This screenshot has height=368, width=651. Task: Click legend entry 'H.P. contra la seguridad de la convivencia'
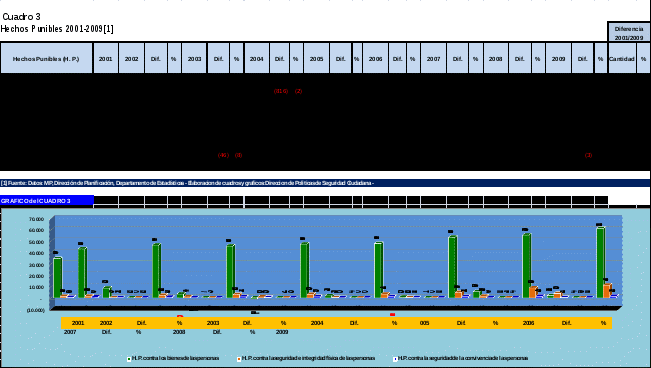click(463, 358)
